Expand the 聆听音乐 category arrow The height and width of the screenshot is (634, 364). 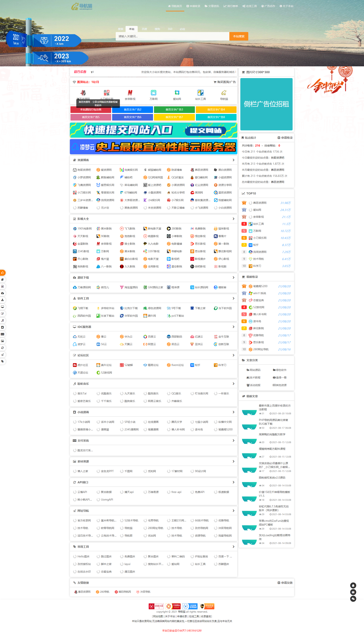[x=234, y=384]
